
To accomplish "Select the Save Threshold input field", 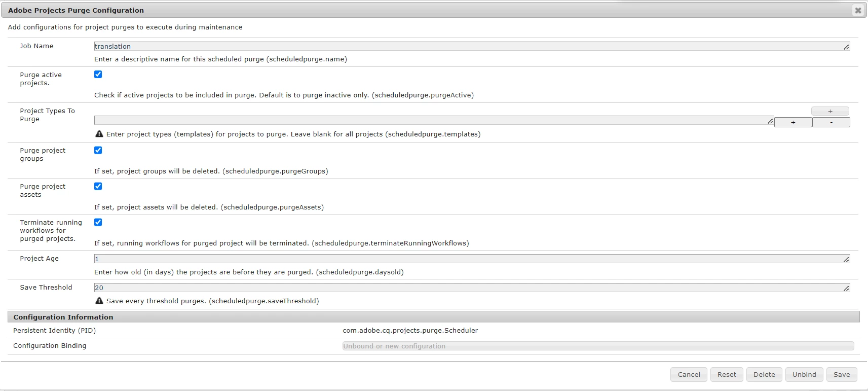I will coord(472,288).
